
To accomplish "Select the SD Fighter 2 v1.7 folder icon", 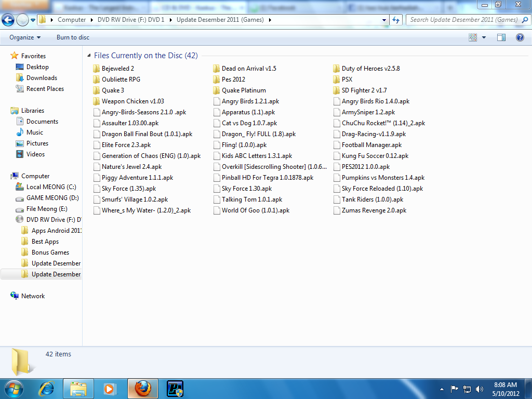I will point(336,90).
